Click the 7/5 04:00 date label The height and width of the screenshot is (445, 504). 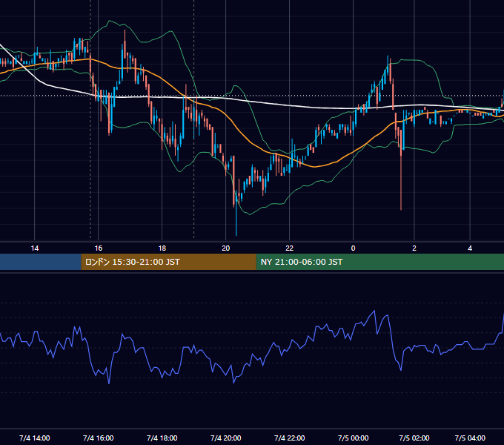470,438
